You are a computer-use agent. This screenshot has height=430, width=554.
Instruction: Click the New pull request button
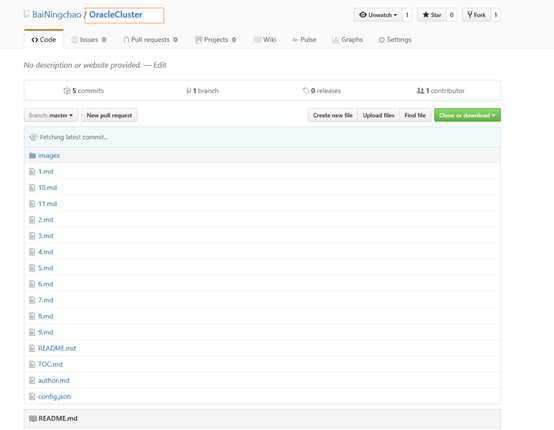[109, 116]
